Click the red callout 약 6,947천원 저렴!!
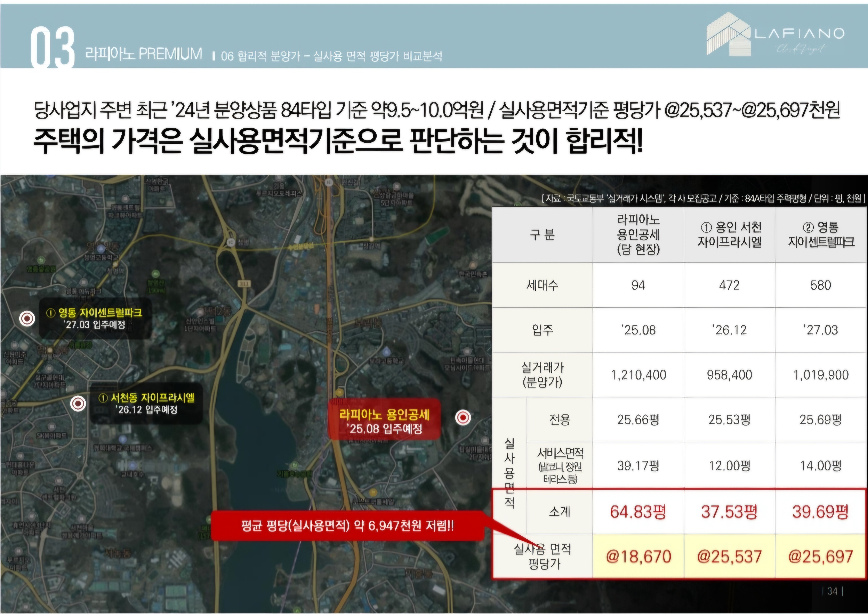 coord(348,525)
